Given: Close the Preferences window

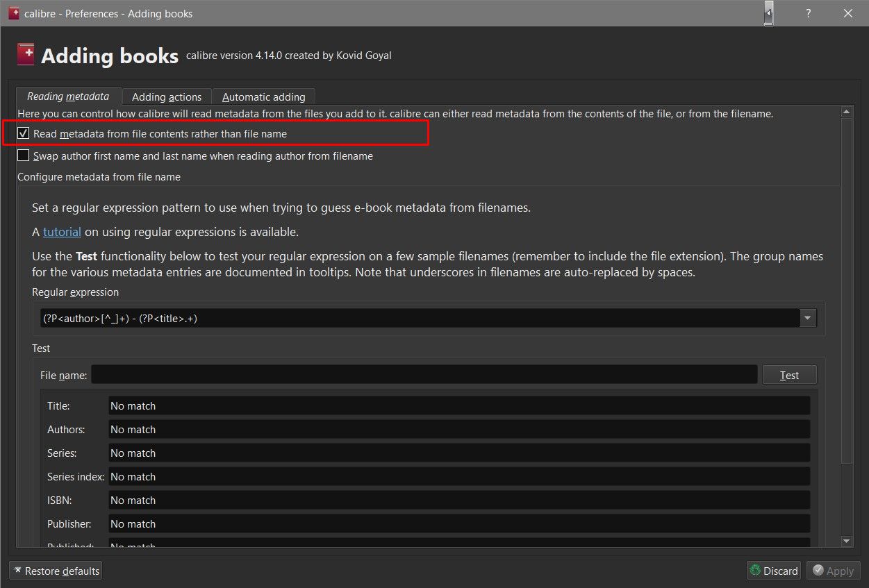Looking at the screenshot, I should pyautogui.click(x=848, y=13).
